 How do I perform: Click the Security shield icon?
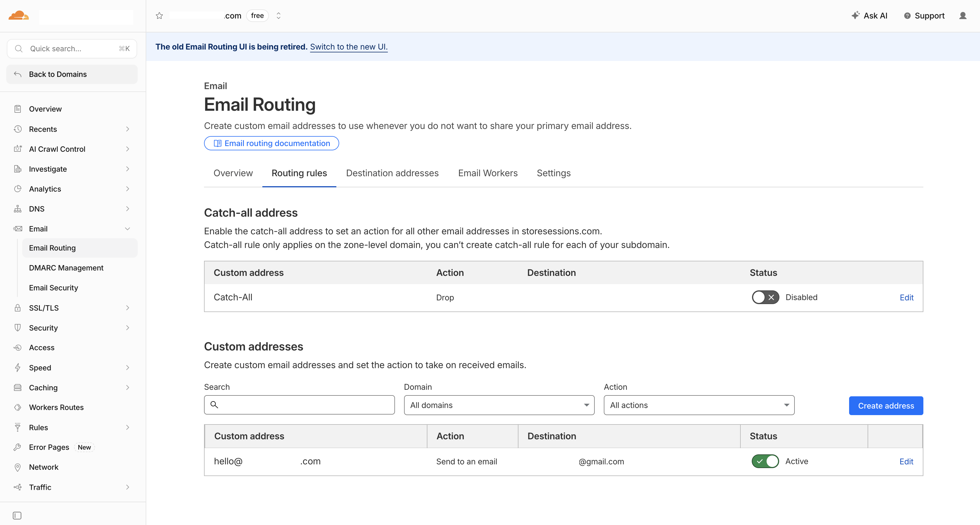18,327
